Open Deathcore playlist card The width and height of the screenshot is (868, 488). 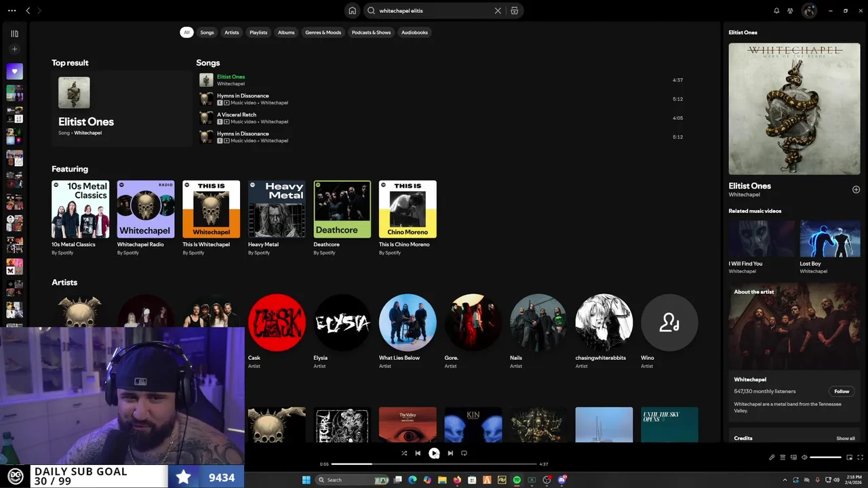(342, 218)
